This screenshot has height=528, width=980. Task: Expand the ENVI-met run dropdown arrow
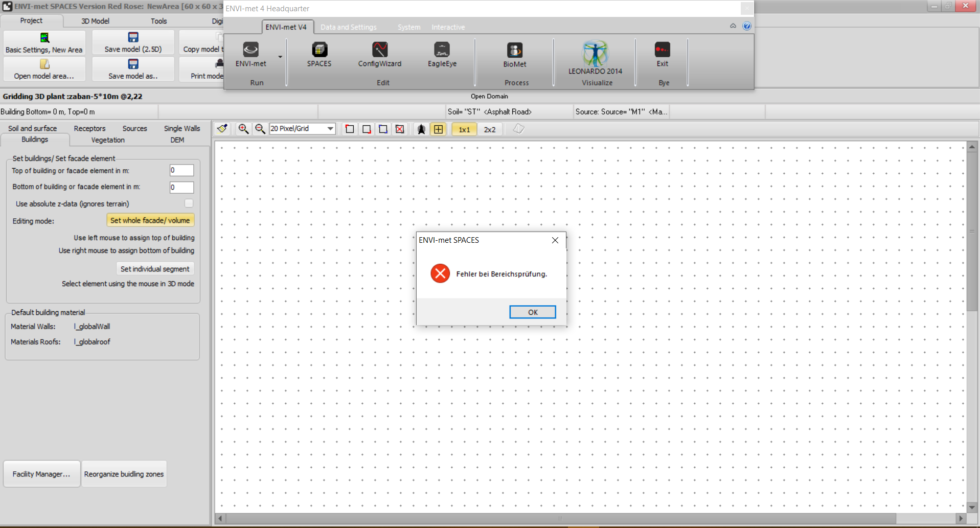tap(280, 57)
